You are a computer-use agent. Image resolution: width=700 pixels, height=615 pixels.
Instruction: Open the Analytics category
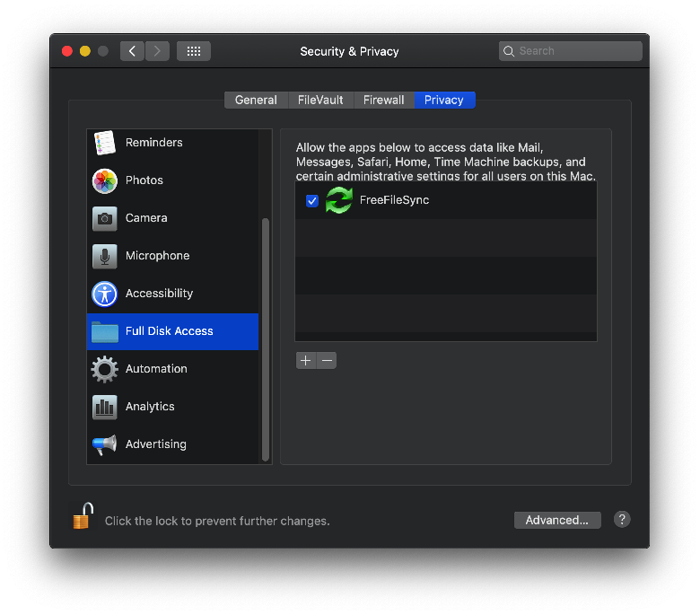click(172, 407)
